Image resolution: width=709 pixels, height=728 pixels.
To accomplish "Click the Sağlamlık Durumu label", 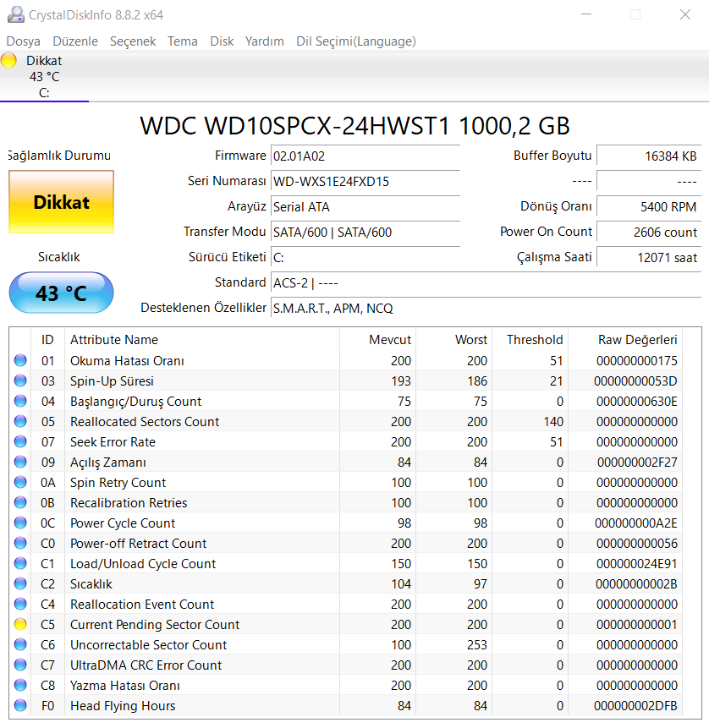I will pyautogui.click(x=59, y=155).
